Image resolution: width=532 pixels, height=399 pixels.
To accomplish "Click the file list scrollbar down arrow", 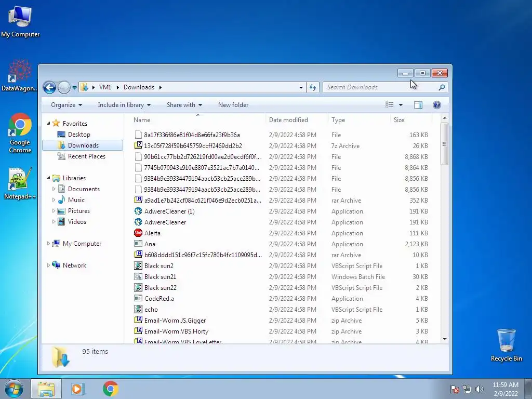I will tap(445, 339).
